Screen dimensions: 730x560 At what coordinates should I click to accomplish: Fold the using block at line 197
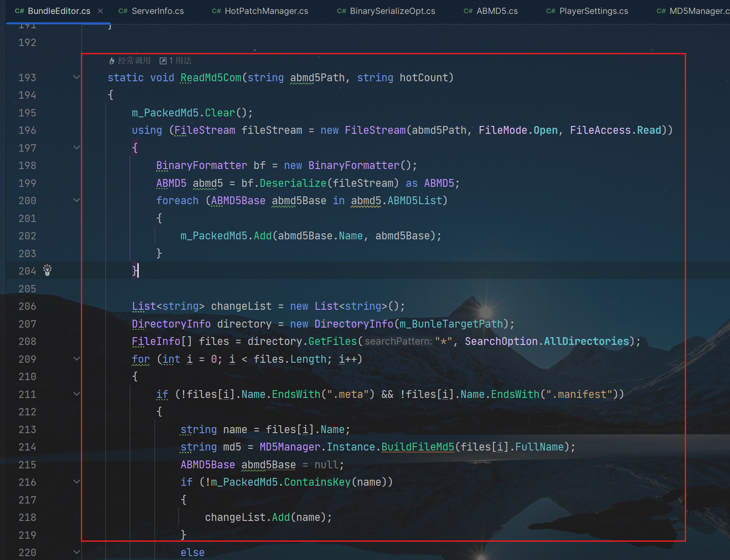tap(77, 148)
